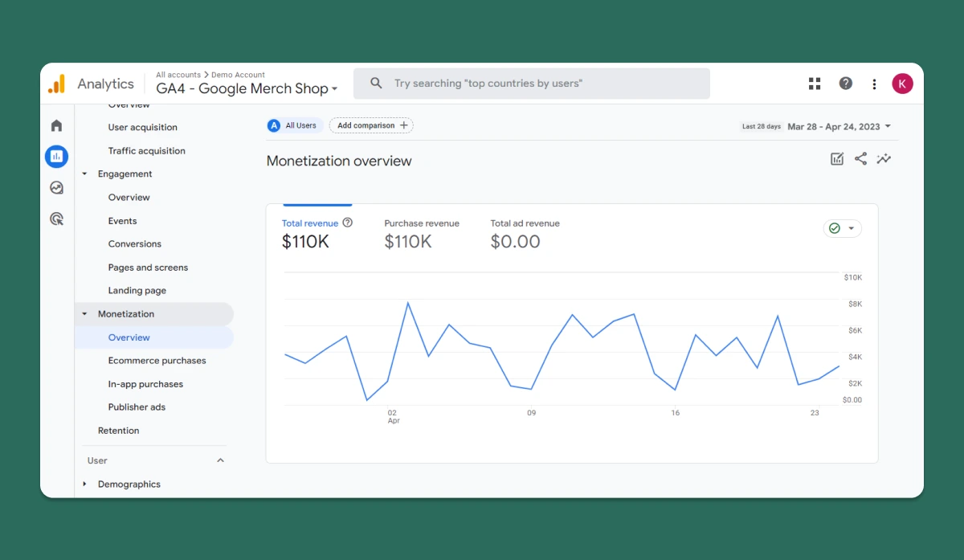This screenshot has height=560, width=964.
Task: Click in the search input field
Action: 532,84
